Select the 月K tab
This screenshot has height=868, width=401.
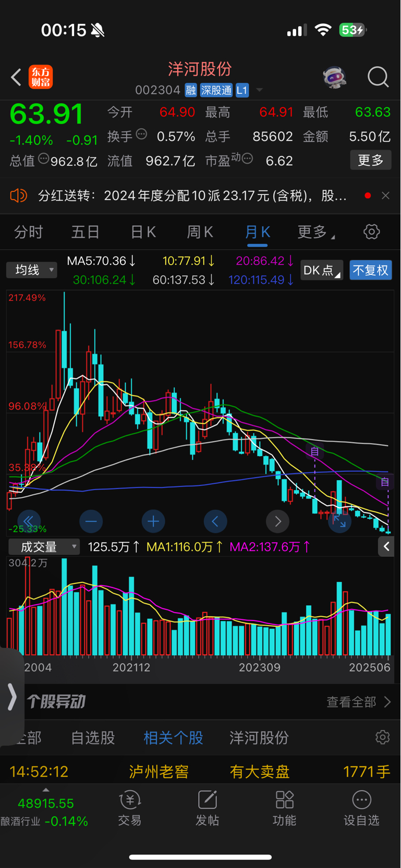[x=258, y=231]
